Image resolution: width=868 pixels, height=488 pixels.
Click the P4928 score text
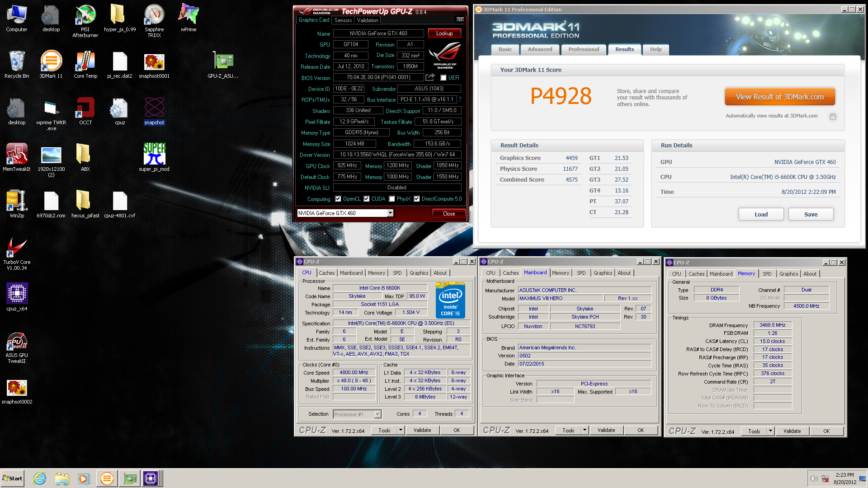pyautogui.click(x=561, y=96)
